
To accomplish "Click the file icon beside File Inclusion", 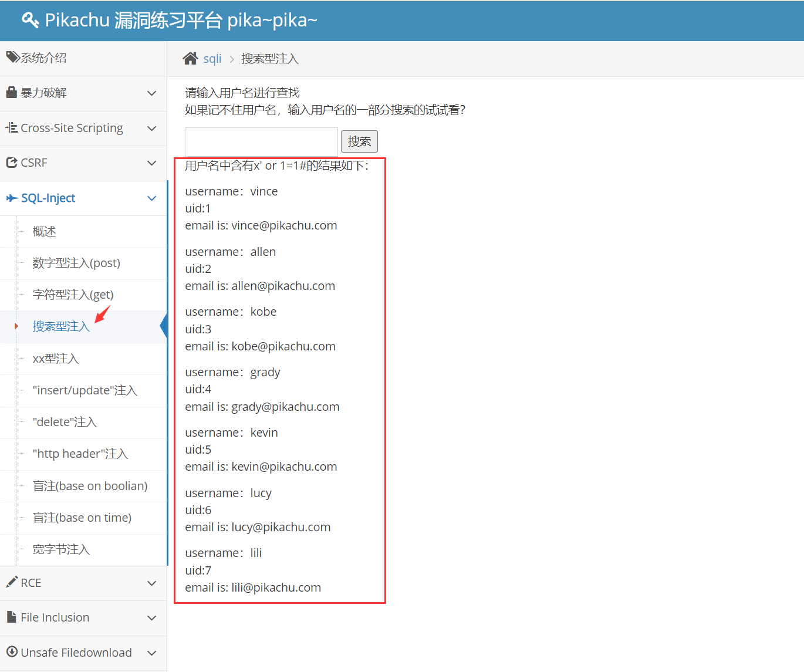I will tap(11, 617).
